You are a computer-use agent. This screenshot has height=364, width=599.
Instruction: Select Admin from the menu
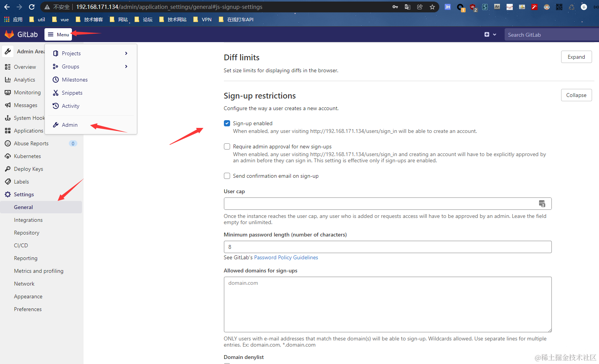(x=91, y=125)
